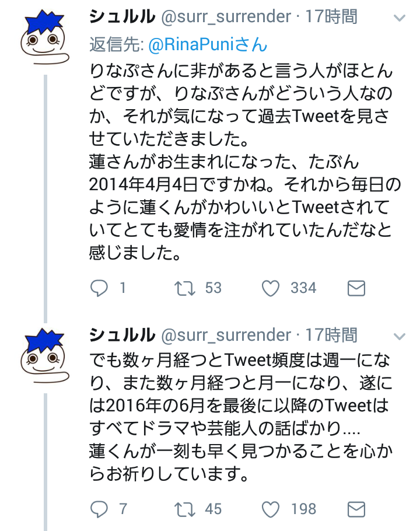Open the caret menu on the first tweet
420x531 pixels.
click(399, 18)
